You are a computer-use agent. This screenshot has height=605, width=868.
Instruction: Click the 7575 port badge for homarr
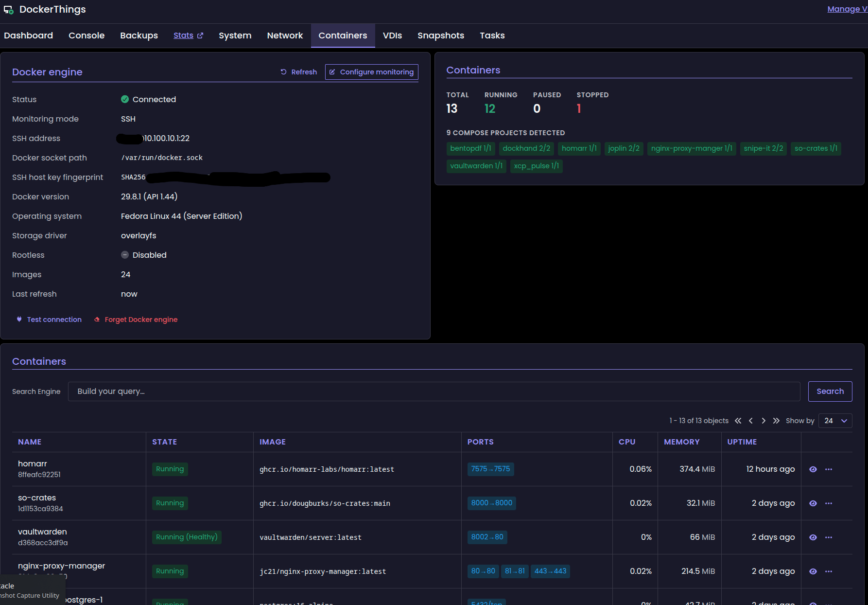(490, 469)
